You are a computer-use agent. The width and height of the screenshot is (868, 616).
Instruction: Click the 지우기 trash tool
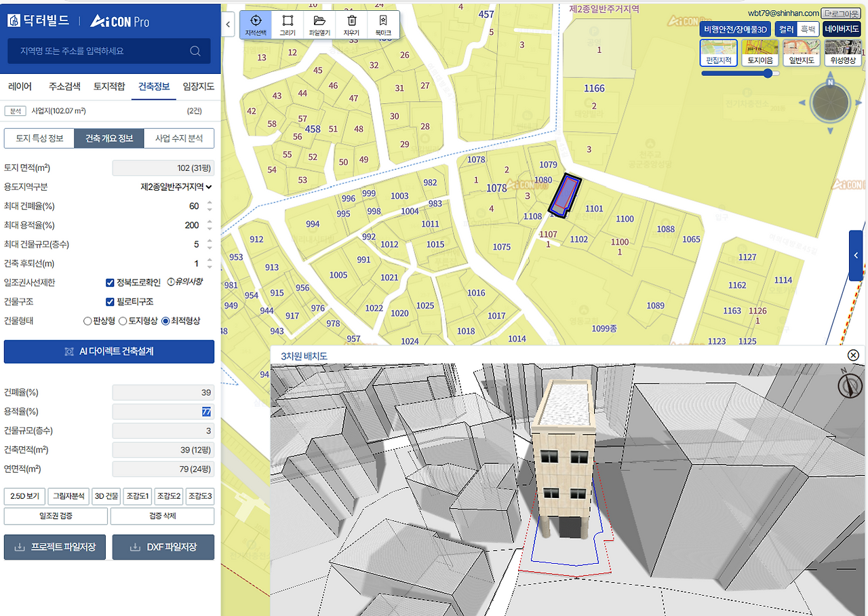[x=351, y=25]
